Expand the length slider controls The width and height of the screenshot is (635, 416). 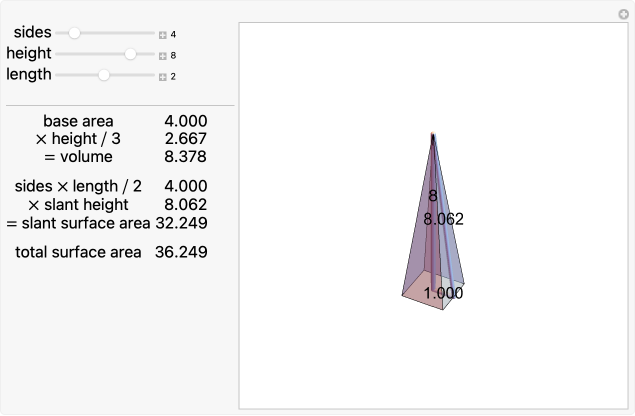coord(162,76)
